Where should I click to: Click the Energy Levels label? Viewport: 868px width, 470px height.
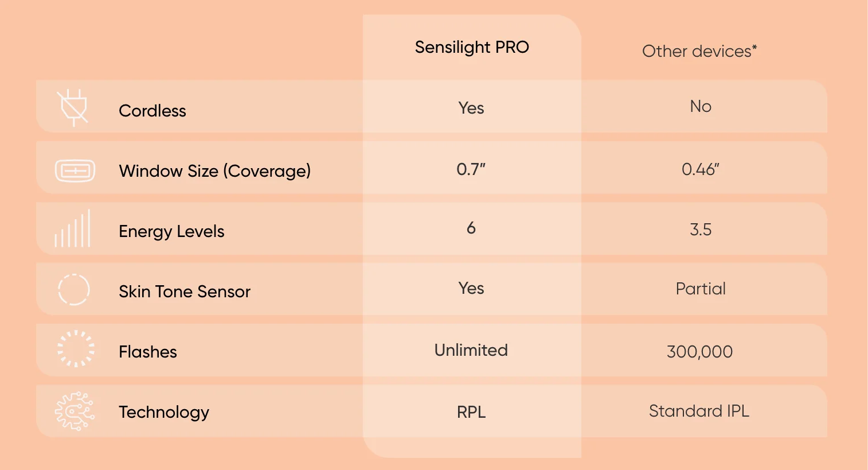pyautogui.click(x=171, y=231)
